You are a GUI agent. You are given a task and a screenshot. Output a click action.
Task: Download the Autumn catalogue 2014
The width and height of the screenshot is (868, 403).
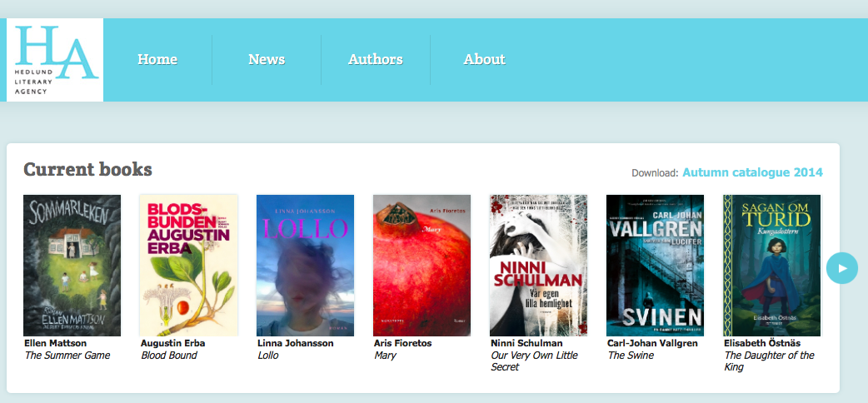(x=752, y=172)
